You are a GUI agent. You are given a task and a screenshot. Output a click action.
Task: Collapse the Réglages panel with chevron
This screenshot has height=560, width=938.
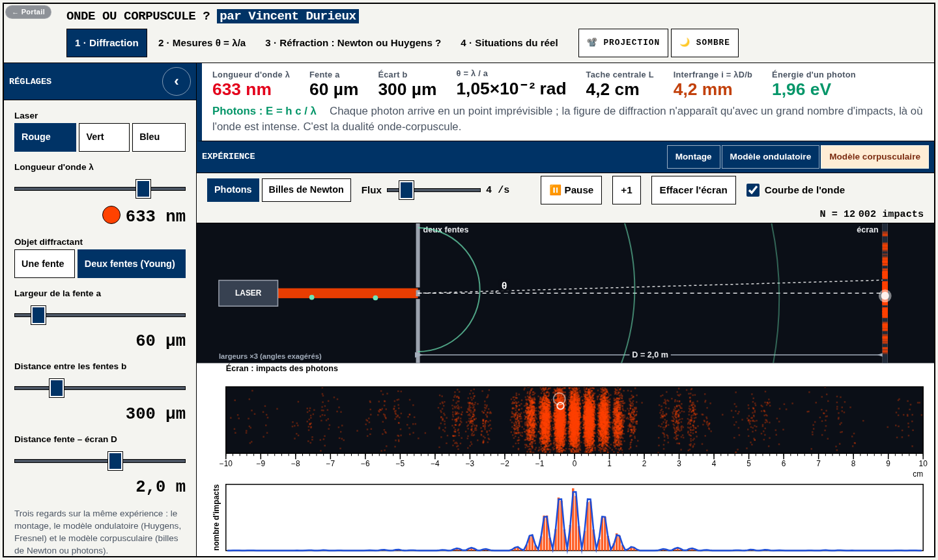point(177,81)
